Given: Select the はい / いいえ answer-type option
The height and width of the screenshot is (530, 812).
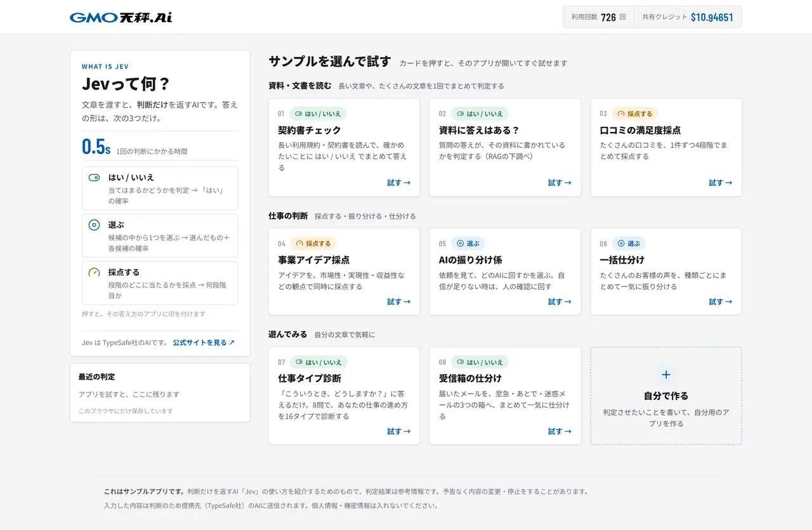Looking at the screenshot, I should click(160, 188).
